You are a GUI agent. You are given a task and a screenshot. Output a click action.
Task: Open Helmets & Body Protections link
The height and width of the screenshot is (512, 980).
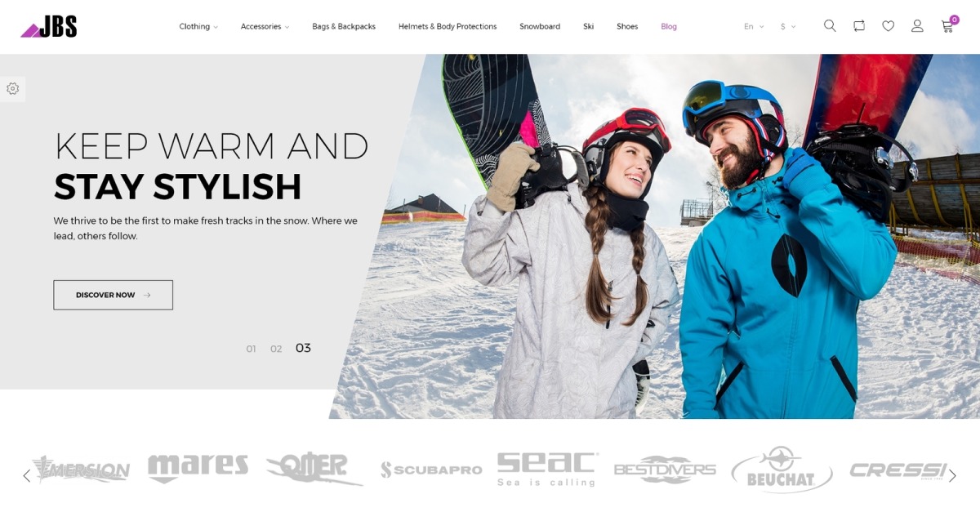pos(448,27)
